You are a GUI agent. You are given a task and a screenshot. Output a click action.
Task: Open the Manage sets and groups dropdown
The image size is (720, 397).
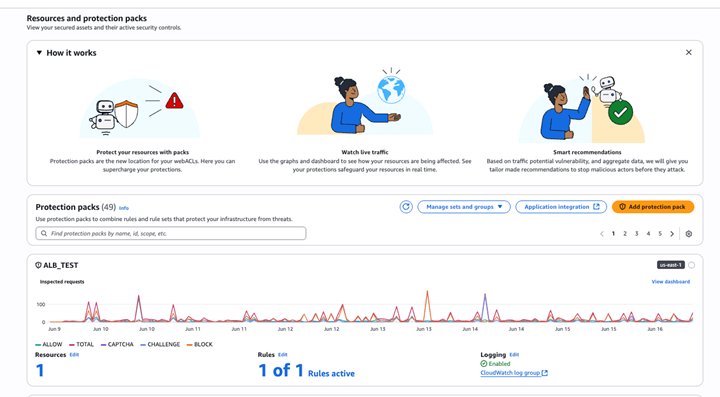464,207
